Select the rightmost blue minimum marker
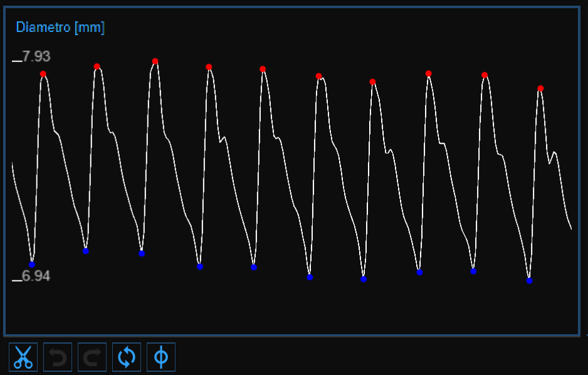588x375 pixels. tap(529, 281)
